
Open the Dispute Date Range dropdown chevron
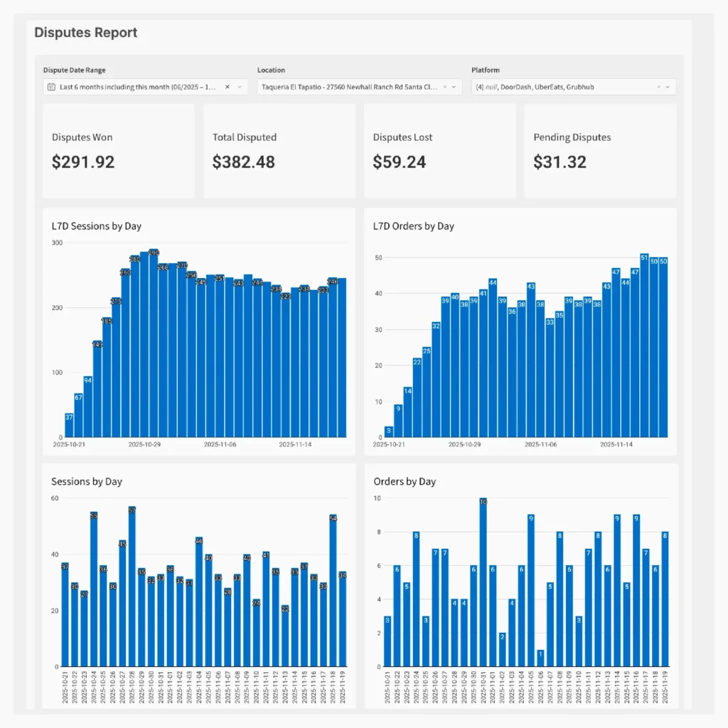tap(240, 87)
